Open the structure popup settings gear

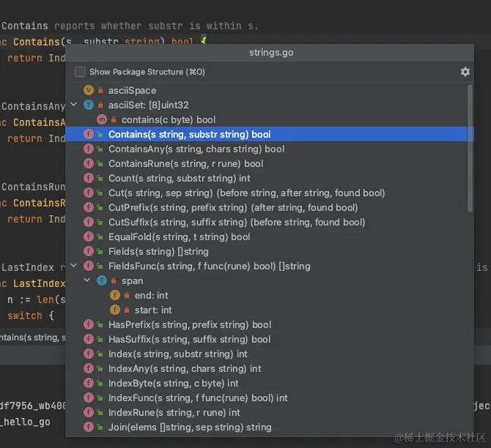click(x=465, y=72)
